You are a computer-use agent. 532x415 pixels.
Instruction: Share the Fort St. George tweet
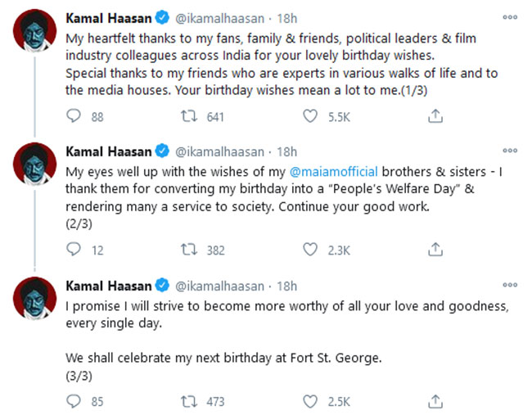click(x=435, y=401)
